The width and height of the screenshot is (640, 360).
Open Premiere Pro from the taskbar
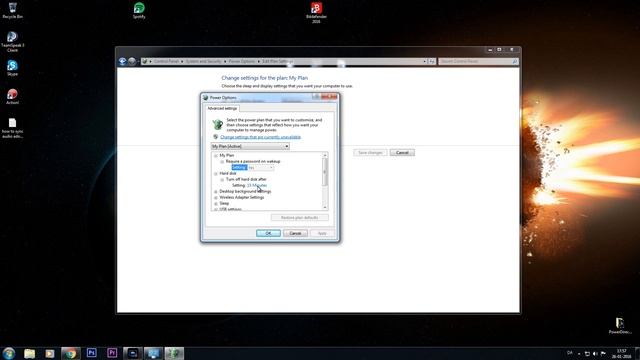tap(112, 353)
